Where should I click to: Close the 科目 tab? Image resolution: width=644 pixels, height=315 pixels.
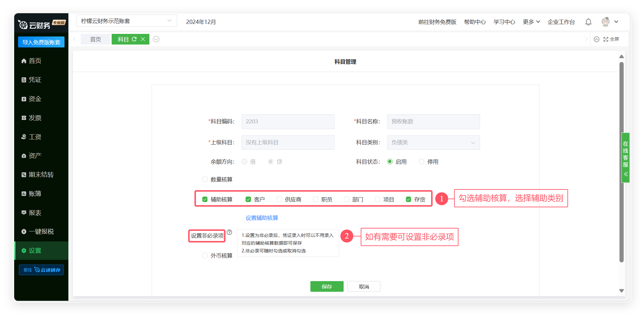coord(143,39)
